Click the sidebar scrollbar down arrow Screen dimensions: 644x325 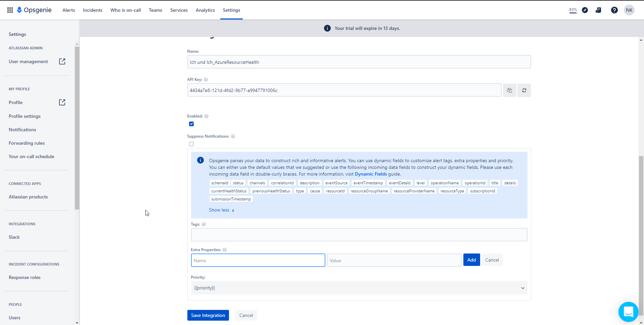tap(77, 323)
